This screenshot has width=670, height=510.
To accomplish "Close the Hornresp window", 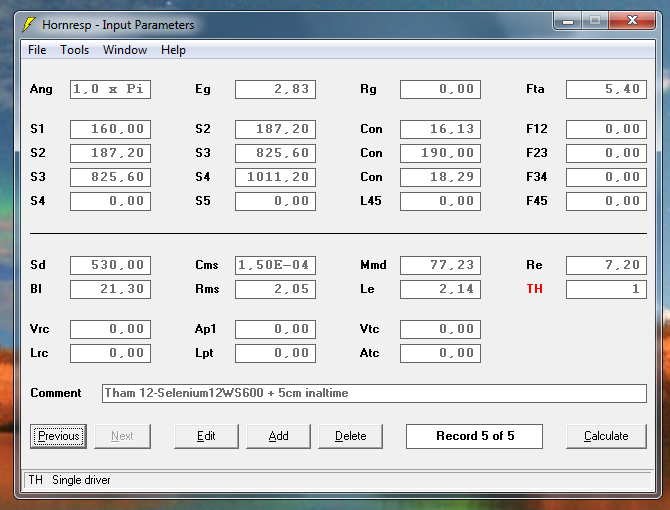I will point(632,21).
